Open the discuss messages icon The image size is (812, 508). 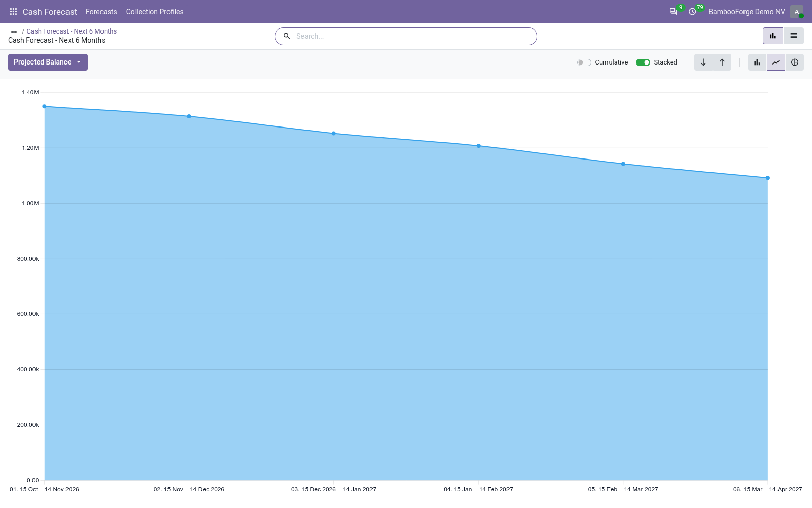(673, 12)
